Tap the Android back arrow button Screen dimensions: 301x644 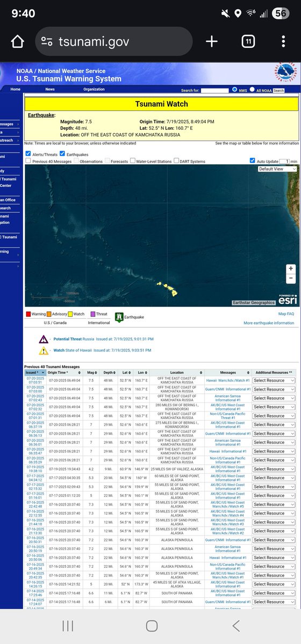235,626
